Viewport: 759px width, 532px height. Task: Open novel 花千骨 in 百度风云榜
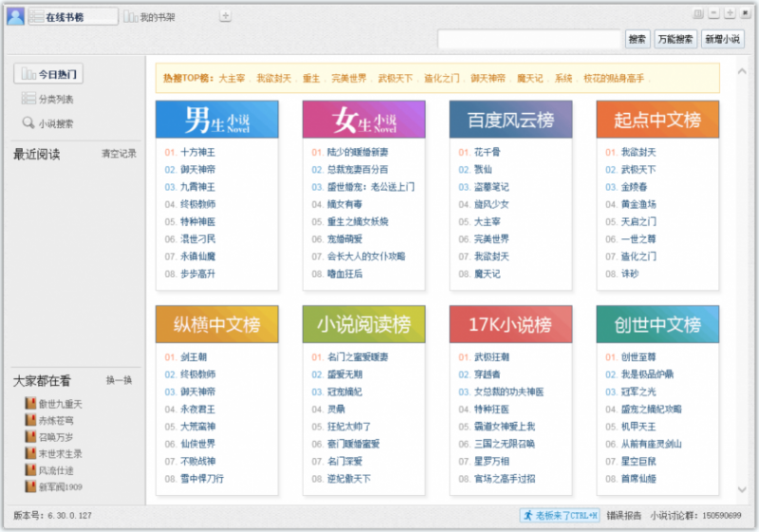[487, 152]
